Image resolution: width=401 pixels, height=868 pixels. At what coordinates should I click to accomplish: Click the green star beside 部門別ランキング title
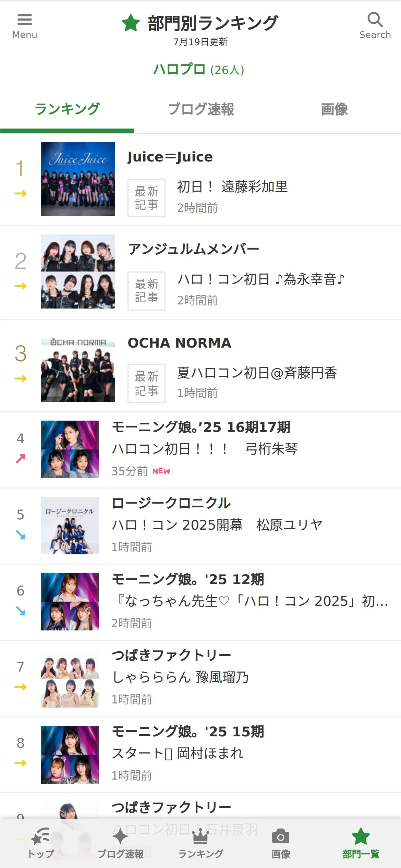coord(131,23)
